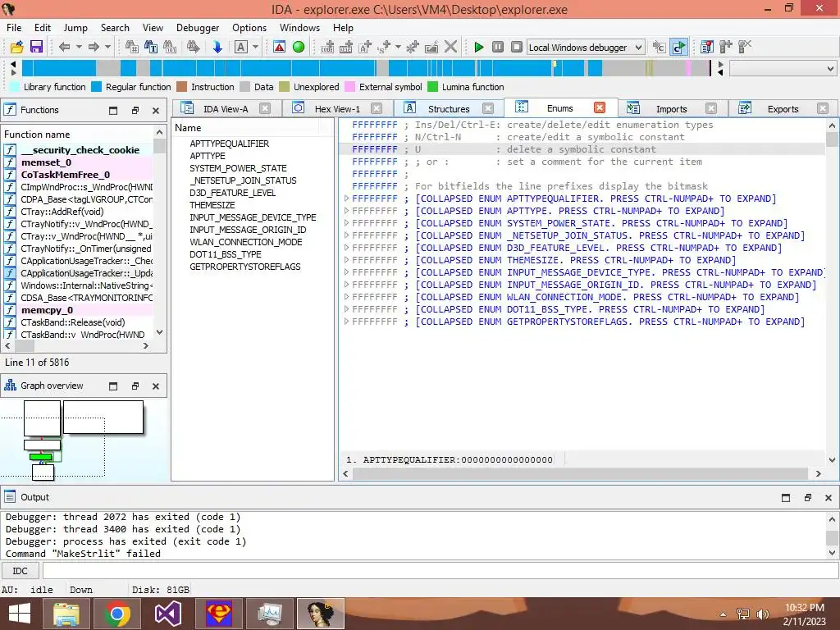Select WLAN_CONNECTION_MODE in the Name list
This screenshot has width=840, height=630.
tap(246, 242)
